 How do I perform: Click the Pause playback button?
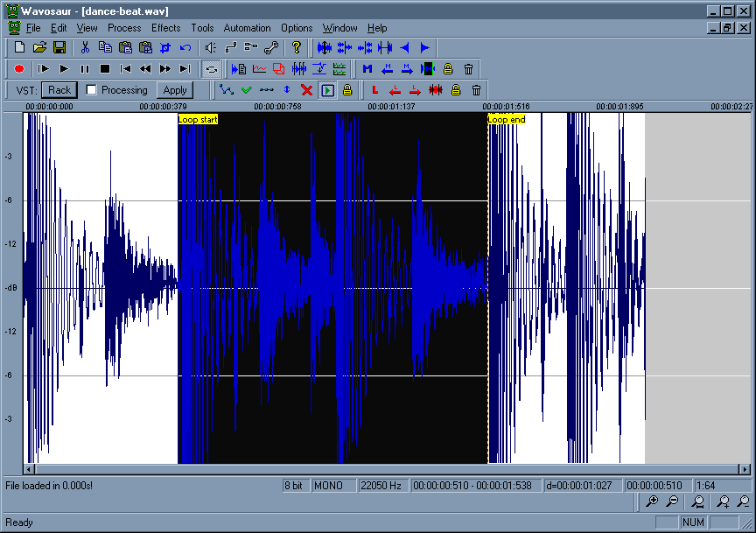pyautogui.click(x=85, y=68)
